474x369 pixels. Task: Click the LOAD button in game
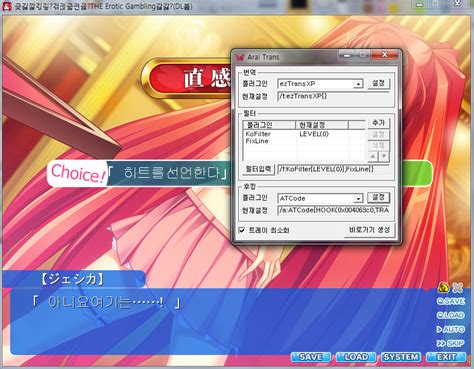[x=356, y=357]
